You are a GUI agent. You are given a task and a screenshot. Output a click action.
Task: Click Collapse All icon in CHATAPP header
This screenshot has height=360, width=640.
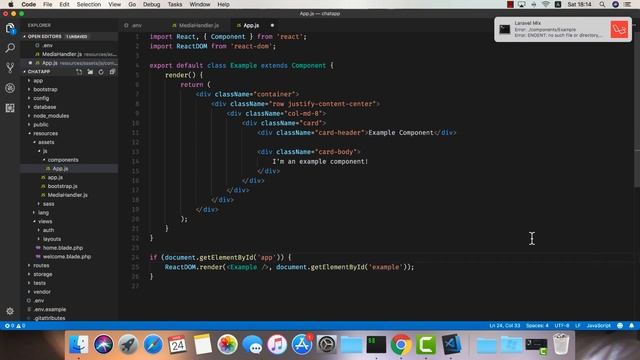coord(112,72)
